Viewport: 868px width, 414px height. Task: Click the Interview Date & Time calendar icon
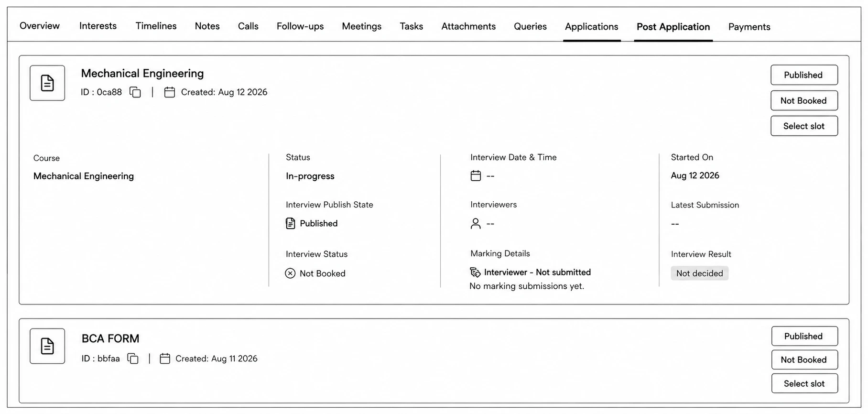tap(476, 176)
